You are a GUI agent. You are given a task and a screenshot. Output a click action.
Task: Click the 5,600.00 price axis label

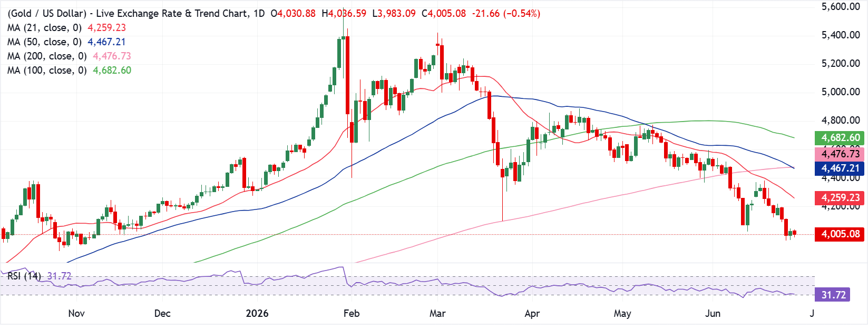(x=841, y=7)
